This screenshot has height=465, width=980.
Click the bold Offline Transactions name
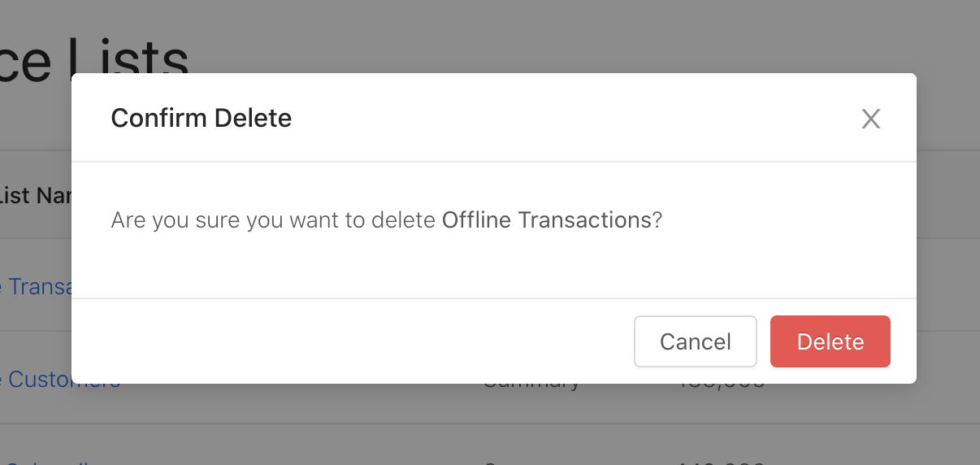(546, 220)
